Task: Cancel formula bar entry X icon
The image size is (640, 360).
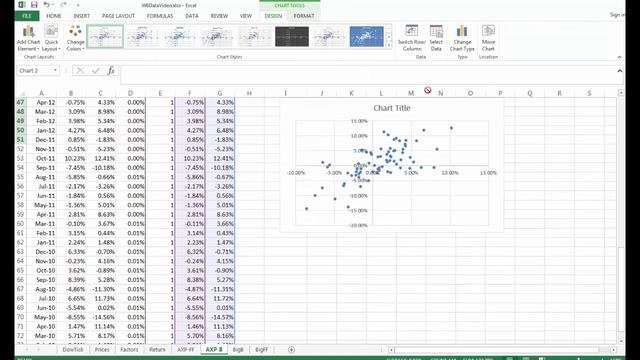Action: point(80,71)
